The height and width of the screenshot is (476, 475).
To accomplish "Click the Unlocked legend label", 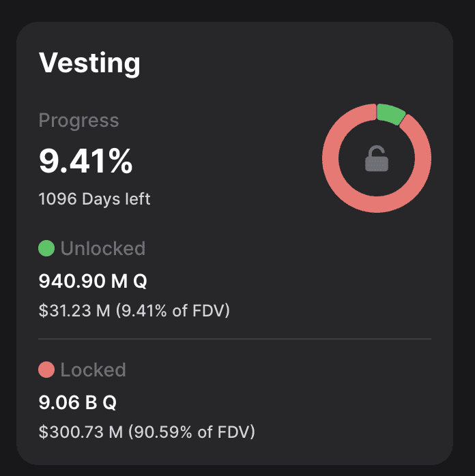I will click(x=103, y=248).
